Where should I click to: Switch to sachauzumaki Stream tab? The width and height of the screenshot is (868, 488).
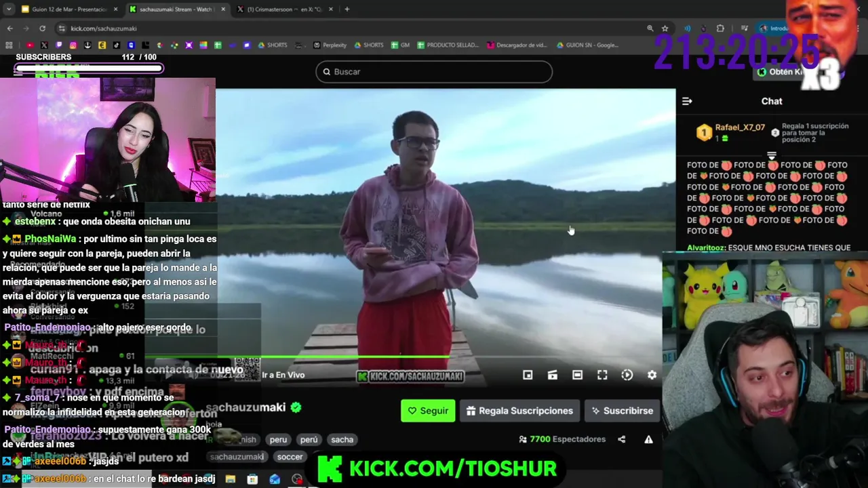pos(176,9)
